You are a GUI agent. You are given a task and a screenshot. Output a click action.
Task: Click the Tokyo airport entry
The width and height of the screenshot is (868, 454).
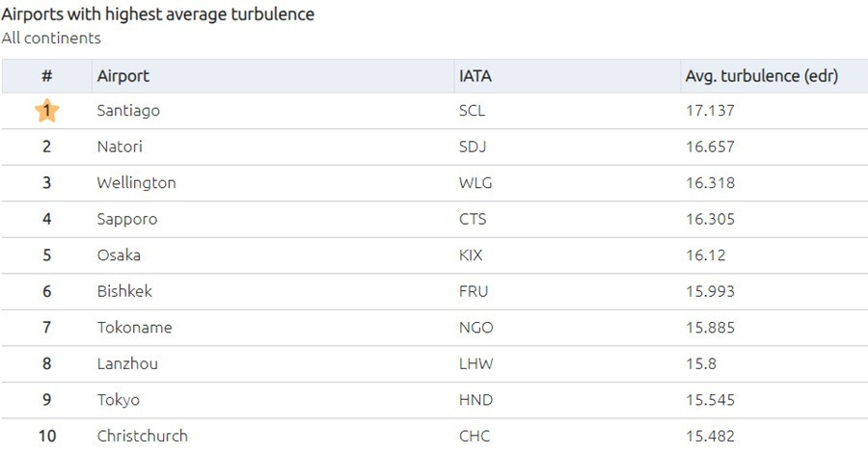coord(118,400)
